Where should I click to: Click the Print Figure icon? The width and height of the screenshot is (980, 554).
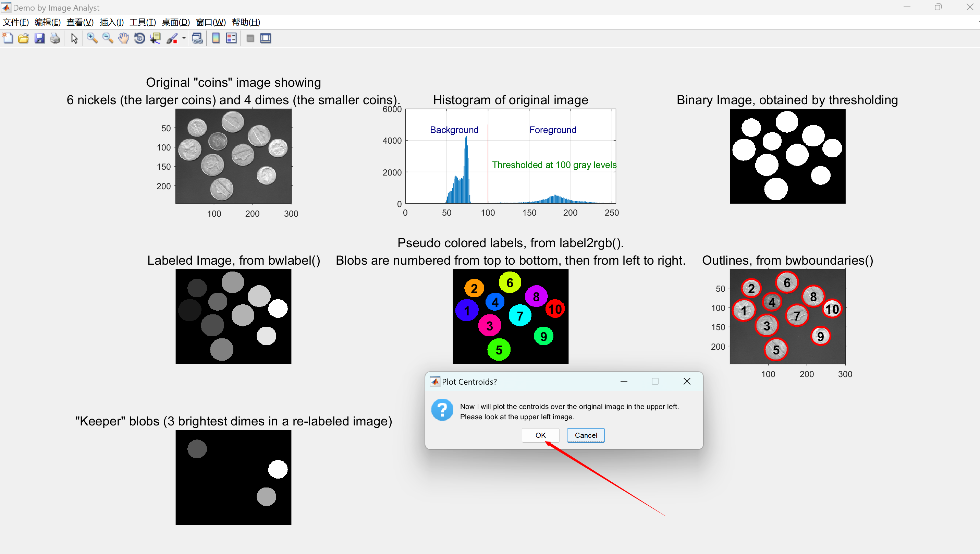point(56,38)
